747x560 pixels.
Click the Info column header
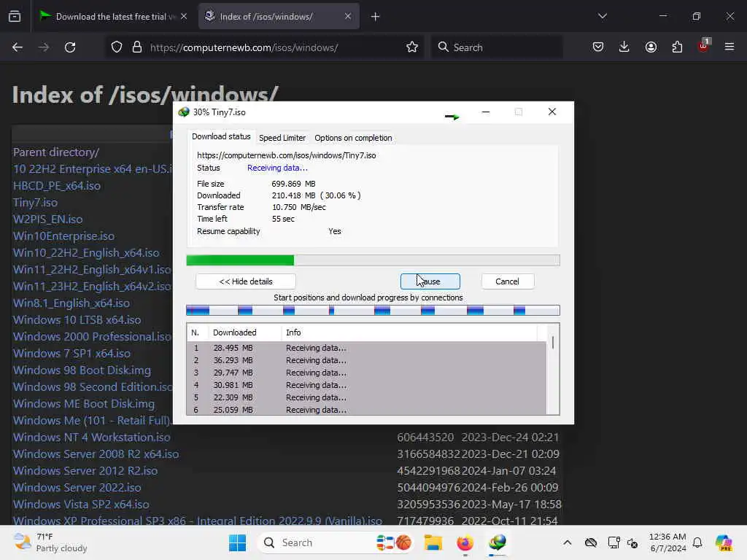[409, 332]
